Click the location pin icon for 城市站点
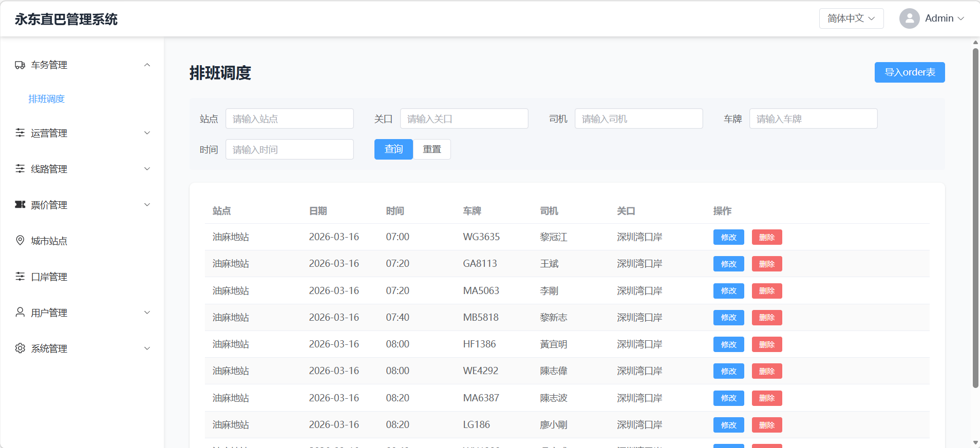 (20, 241)
